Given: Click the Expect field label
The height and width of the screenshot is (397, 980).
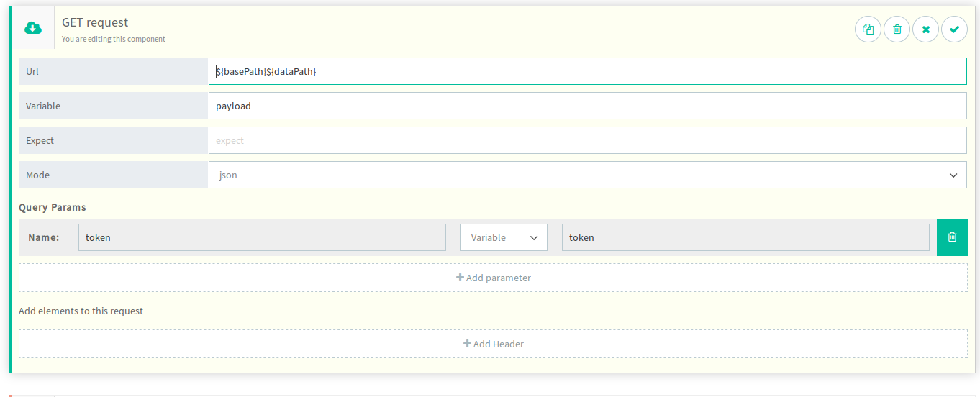Looking at the screenshot, I should point(40,140).
